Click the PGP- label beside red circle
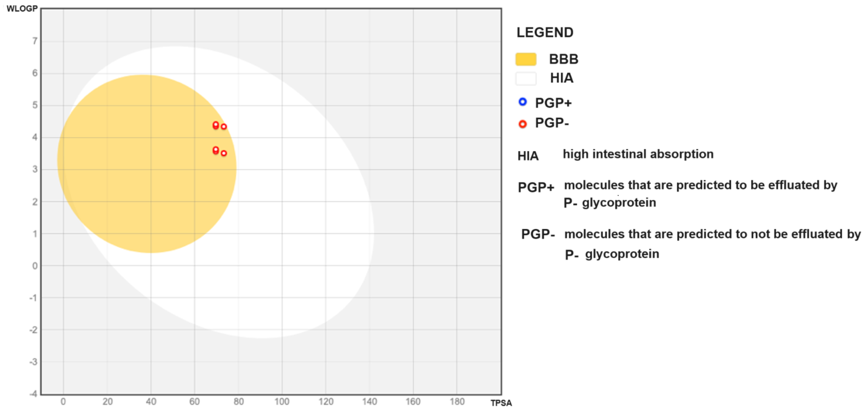Image resolution: width=868 pixels, height=413 pixels. pyautogui.click(x=552, y=123)
